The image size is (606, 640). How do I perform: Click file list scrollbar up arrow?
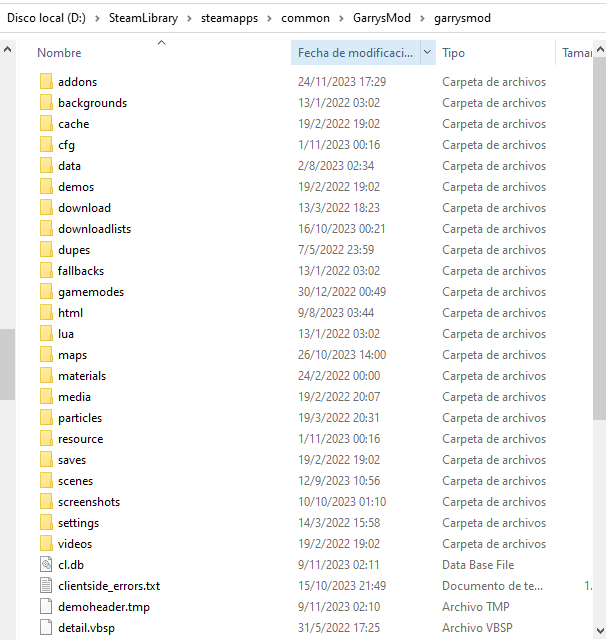(600, 49)
